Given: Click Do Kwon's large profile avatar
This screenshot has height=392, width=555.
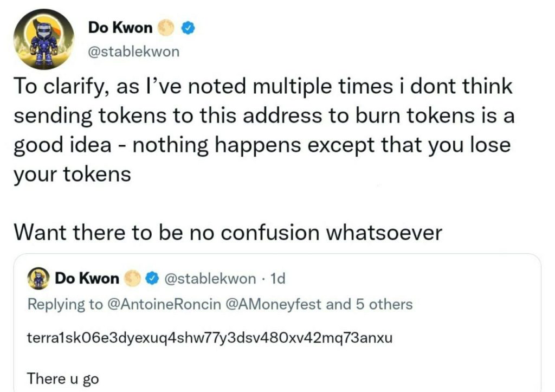Looking at the screenshot, I should [x=43, y=40].
